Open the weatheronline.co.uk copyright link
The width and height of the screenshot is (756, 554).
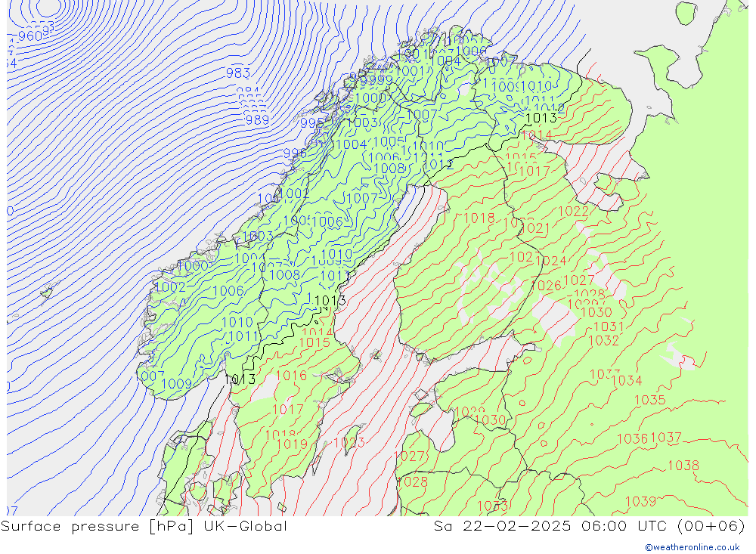pos(692,547)
